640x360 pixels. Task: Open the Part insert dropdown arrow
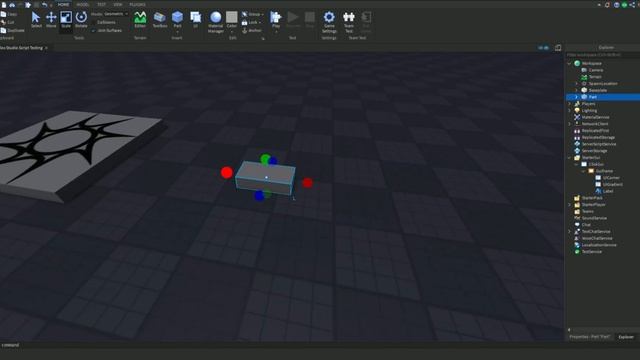pyautogui.click(x=177, y=32)
